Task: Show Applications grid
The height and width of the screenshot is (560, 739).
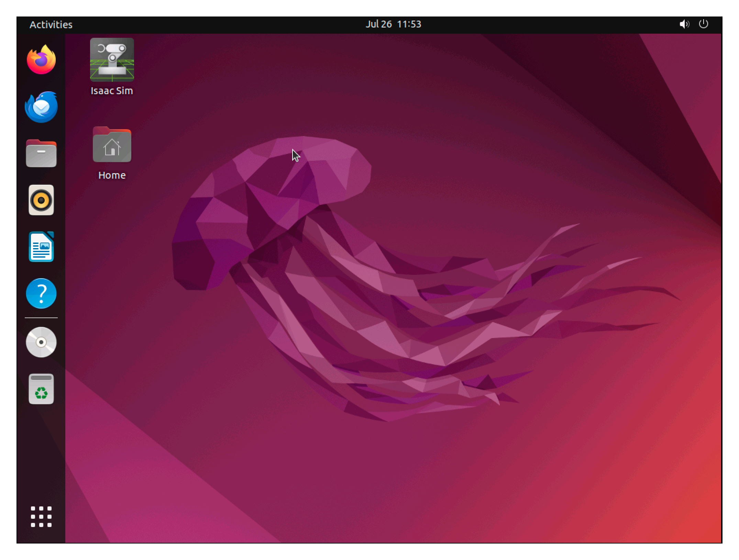Action: 41,517
